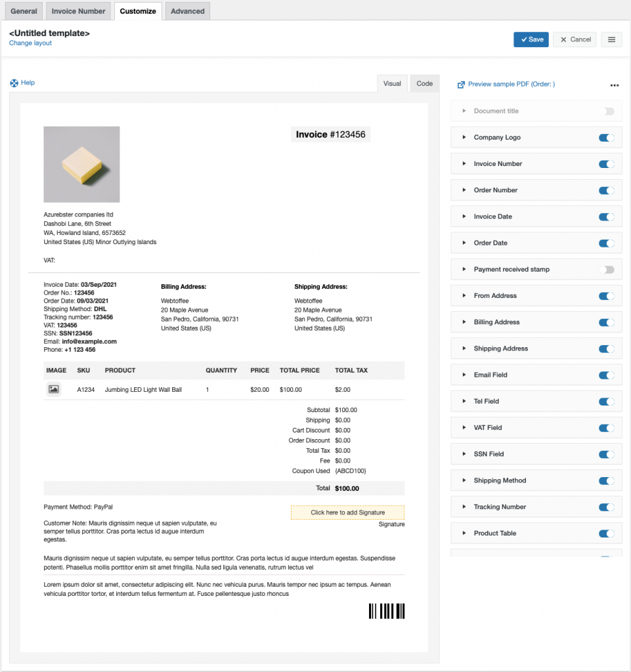Image resolution: width=631 pixels, height=672 pixels.
Task: Expand the Product Table section arrow
Action: (464, 533)
